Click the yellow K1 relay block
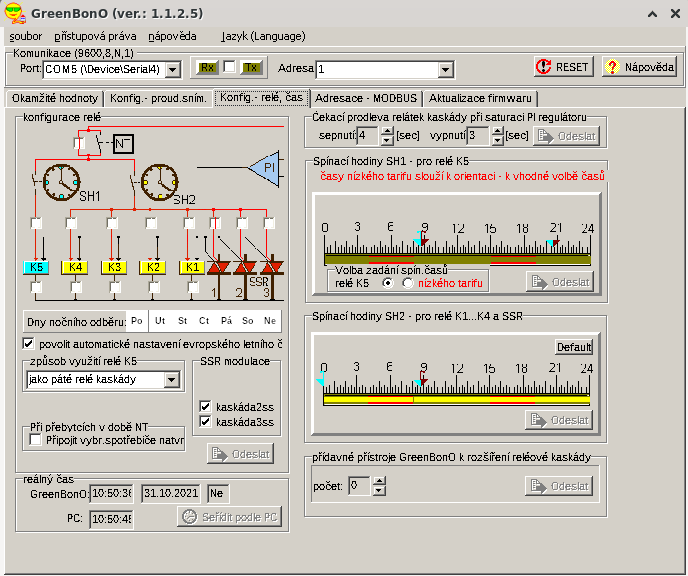The height and width of the screenshot is (576, 688). [x=191, y=267]
